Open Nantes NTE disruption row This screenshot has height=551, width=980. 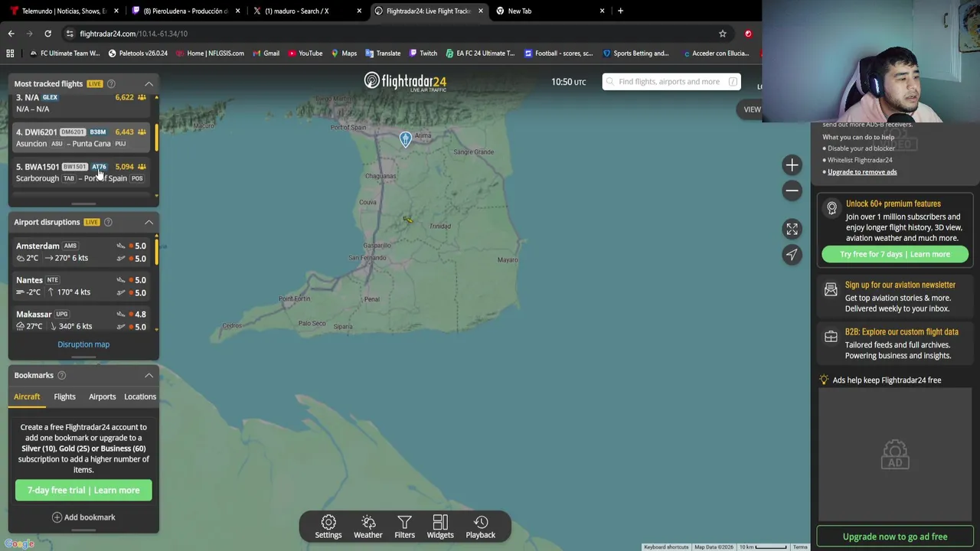(x=82, y=285)
